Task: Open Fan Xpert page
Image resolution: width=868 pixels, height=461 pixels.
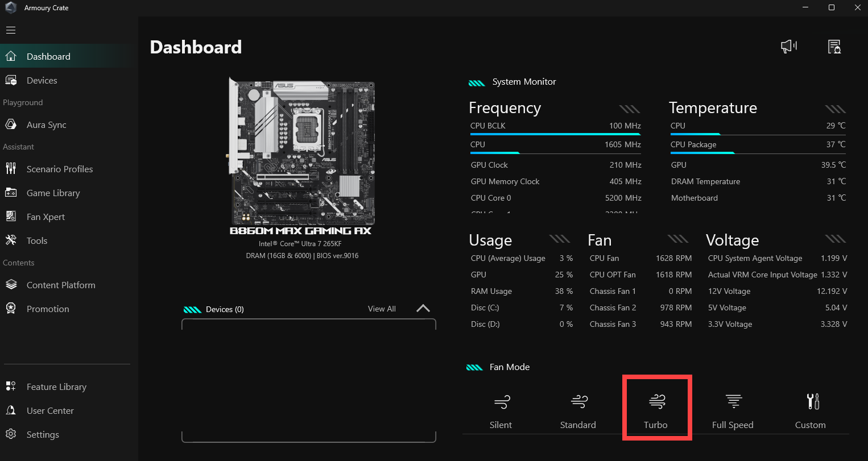Action: tap(46, 217)
